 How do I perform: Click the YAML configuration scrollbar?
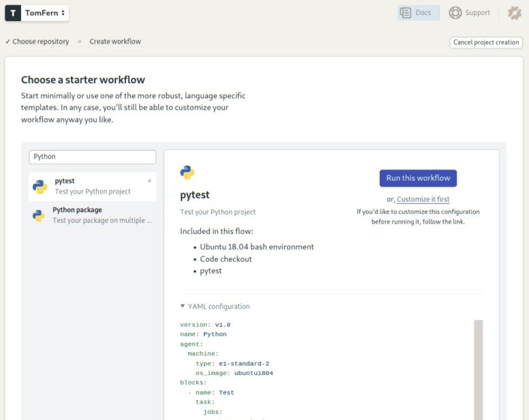point(478,370)
